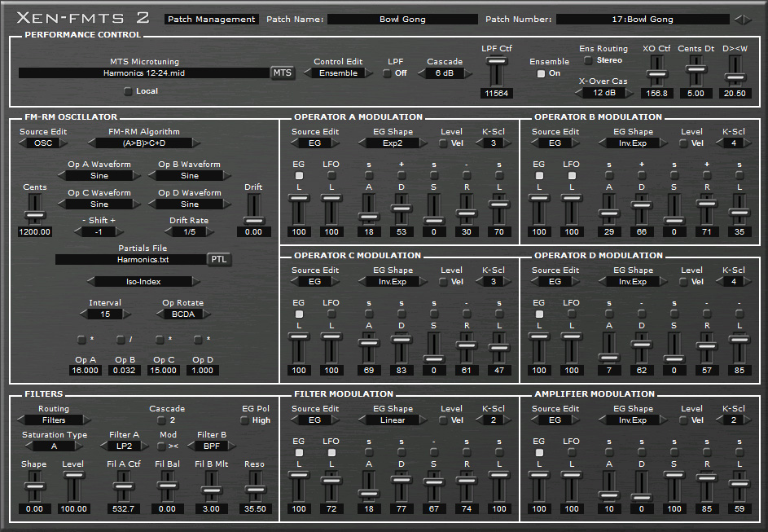
Task: Toggle Ens Routing Stereo switch
Action: [588, 60]
